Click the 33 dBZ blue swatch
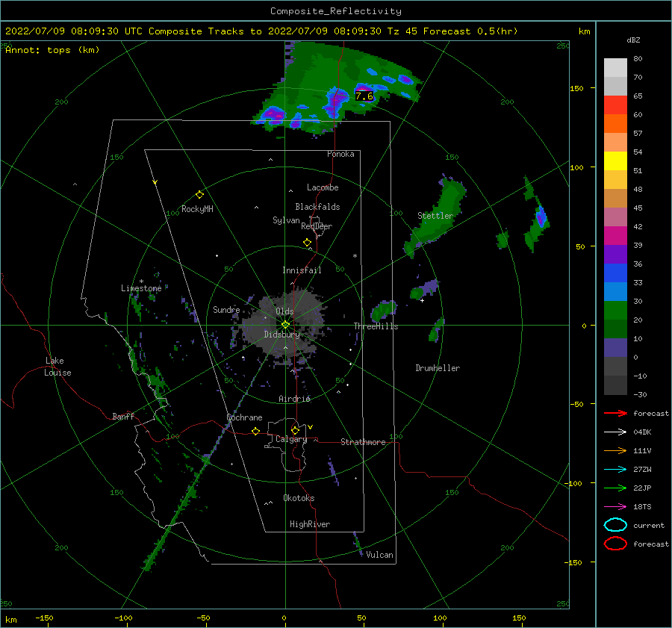The height and width of the screenshot is (628, 672). 615,273
